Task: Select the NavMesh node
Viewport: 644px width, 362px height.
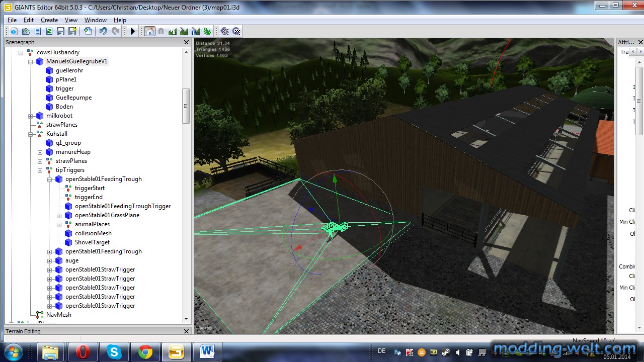Action: pyautogui.click(x=59, y=315)
